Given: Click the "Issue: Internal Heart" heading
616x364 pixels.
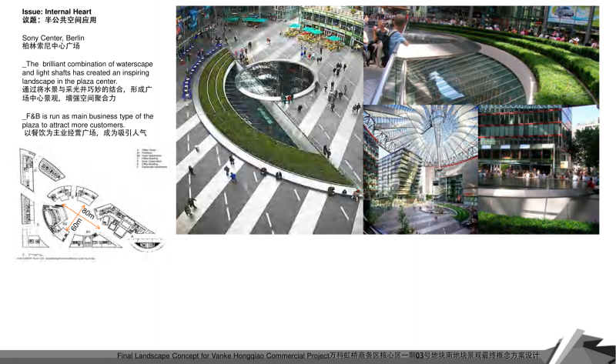Looking at the screenshot, I should [56, 12].
